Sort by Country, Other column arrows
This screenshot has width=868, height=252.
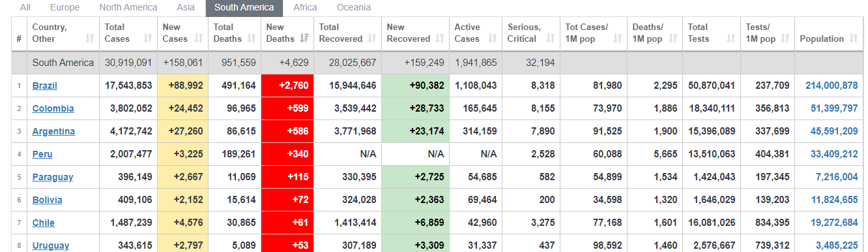pyautogui.click(x=91, y=39)
